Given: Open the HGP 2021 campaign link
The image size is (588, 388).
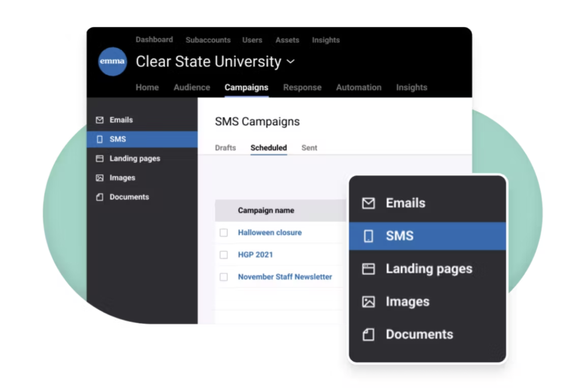Looking at the screenshot, I should [256, 255].
